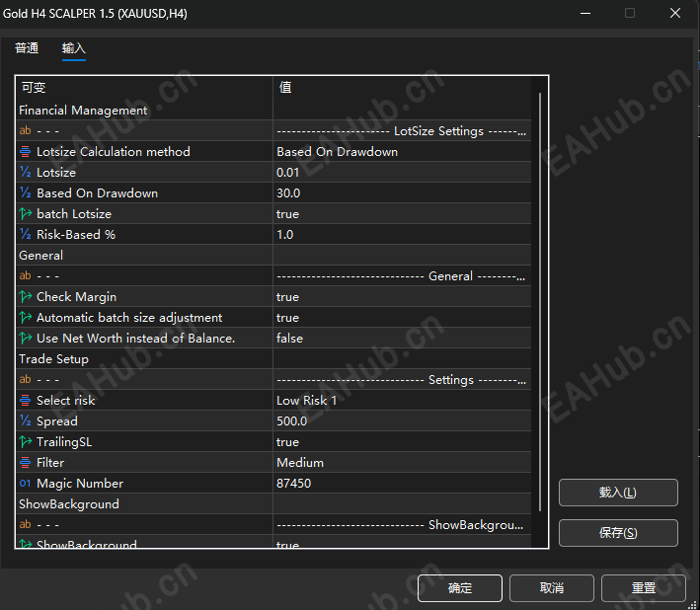Switch to the 普通 tab

point(27,48)
